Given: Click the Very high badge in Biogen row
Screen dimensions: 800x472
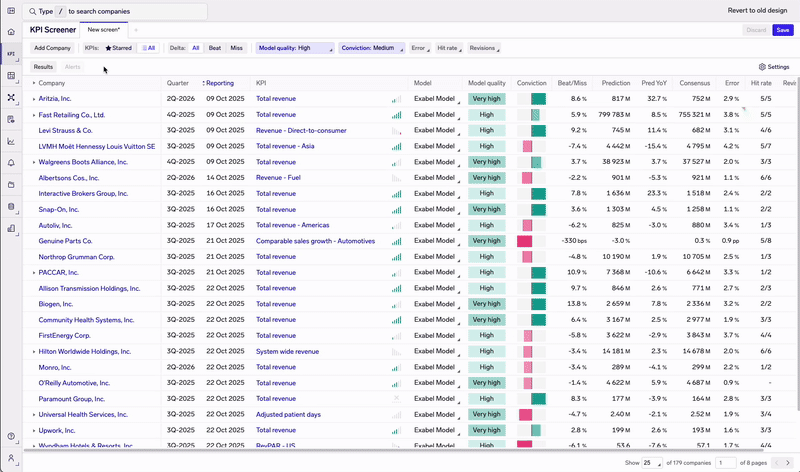Looking at the screenshot, I should click(x=487, y=304).
